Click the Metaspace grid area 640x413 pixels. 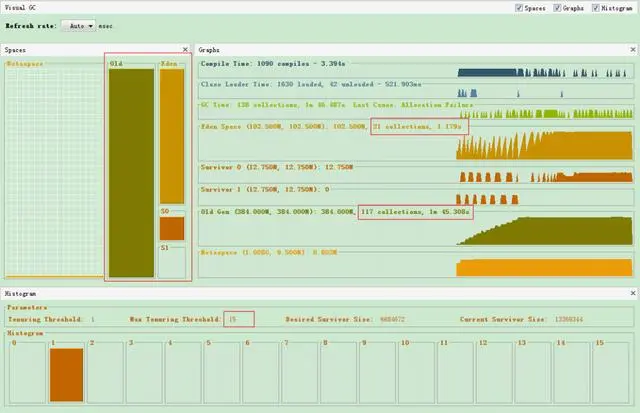[x=54, y=171]
